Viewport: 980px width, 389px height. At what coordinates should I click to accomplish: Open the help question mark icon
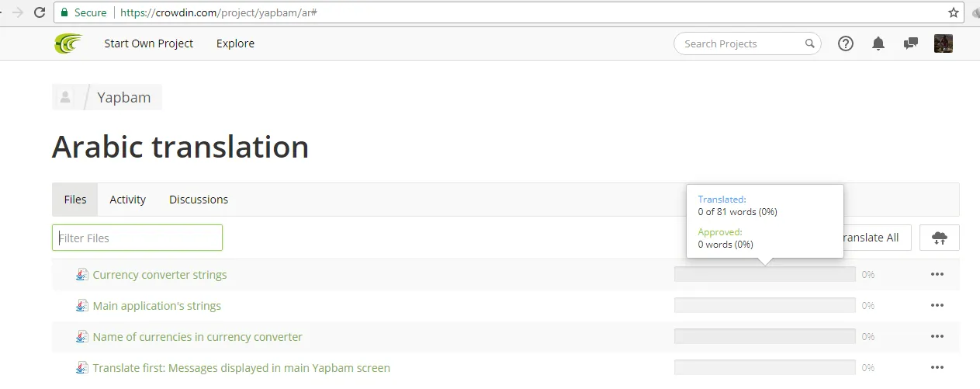(846, 43)
